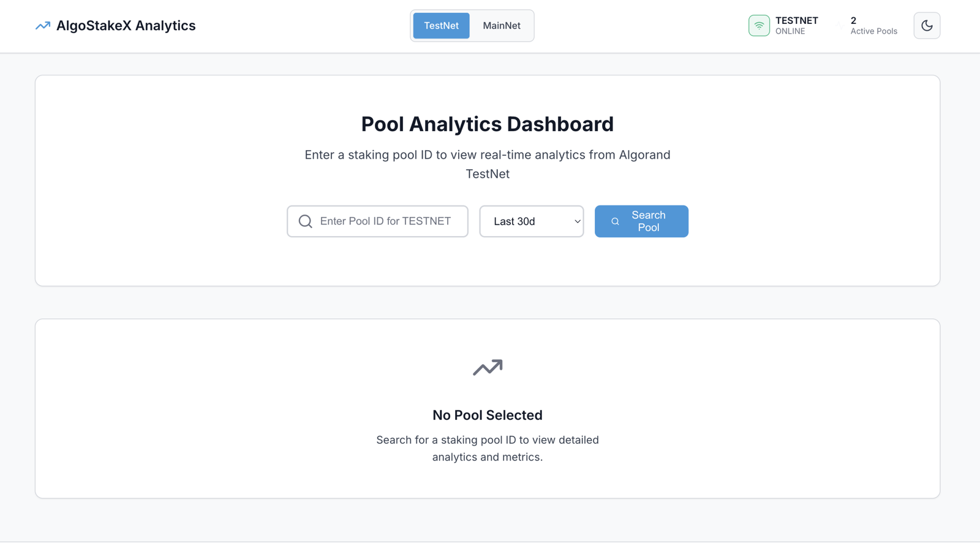Image resolution: width=980 pixels, height=556 pixels.
Task: Click the chevron arrow on time range selector
Action: 577,221
